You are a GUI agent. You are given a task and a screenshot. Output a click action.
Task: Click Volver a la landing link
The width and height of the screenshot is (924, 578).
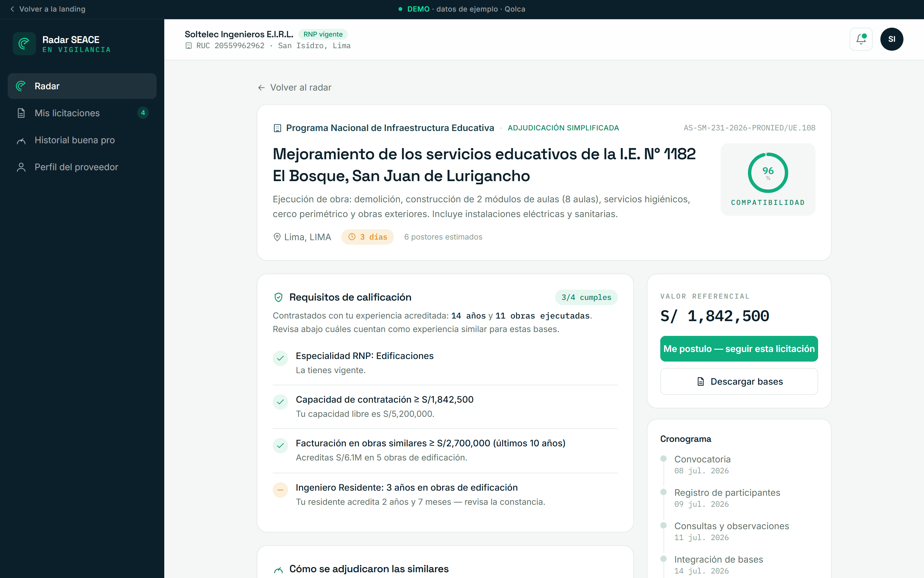pos(48,9)
